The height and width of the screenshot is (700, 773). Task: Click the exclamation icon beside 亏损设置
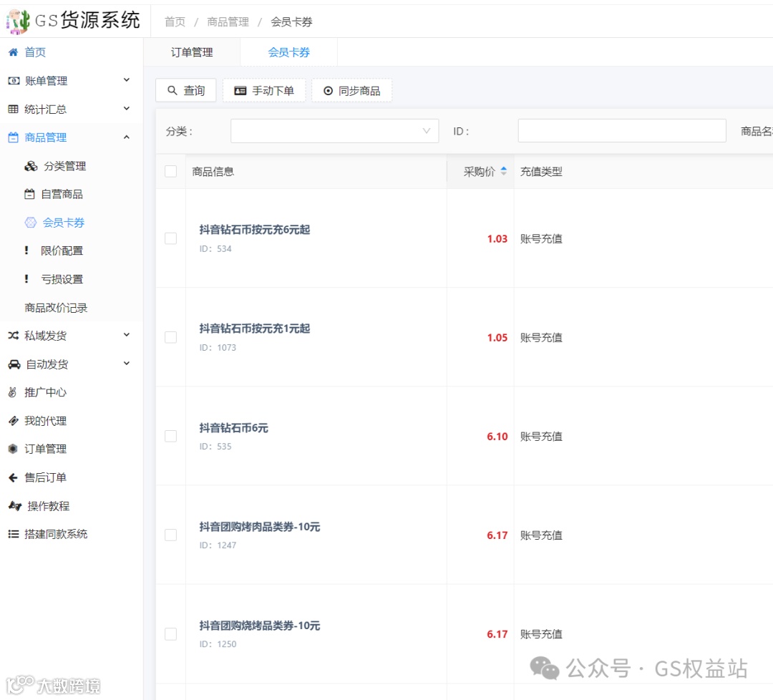pyautogui.click(x=26, y=279)
